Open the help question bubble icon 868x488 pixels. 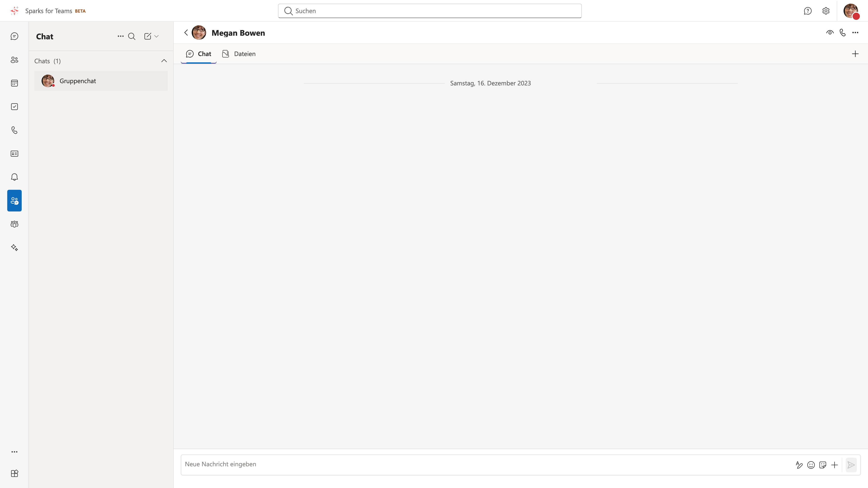(808, 11)
